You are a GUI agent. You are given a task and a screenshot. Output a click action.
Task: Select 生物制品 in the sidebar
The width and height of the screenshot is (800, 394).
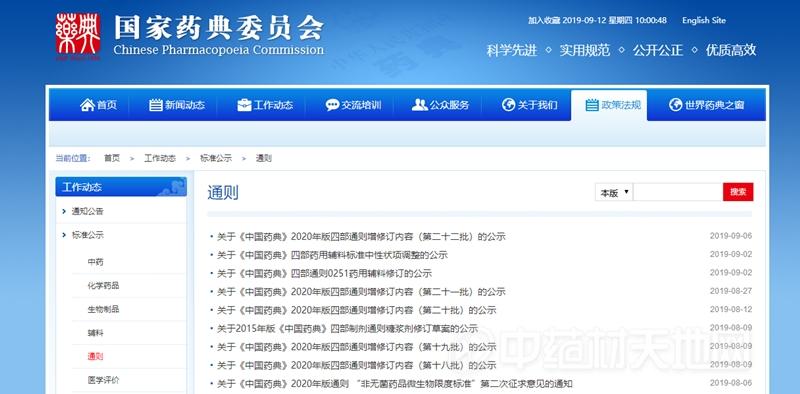click(x=103, y=309)
